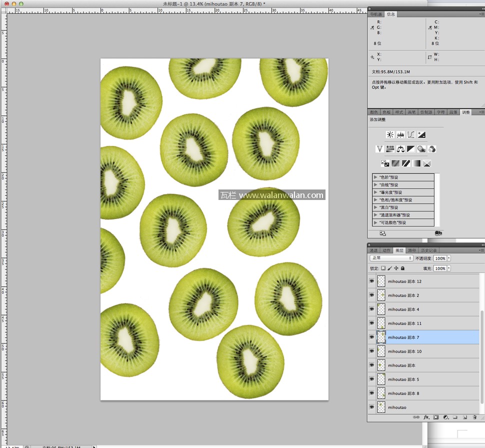The height and width of the screenshot is (448, 485).
Task: Click the layer style fx icon
Action: (x=426, y=417)
